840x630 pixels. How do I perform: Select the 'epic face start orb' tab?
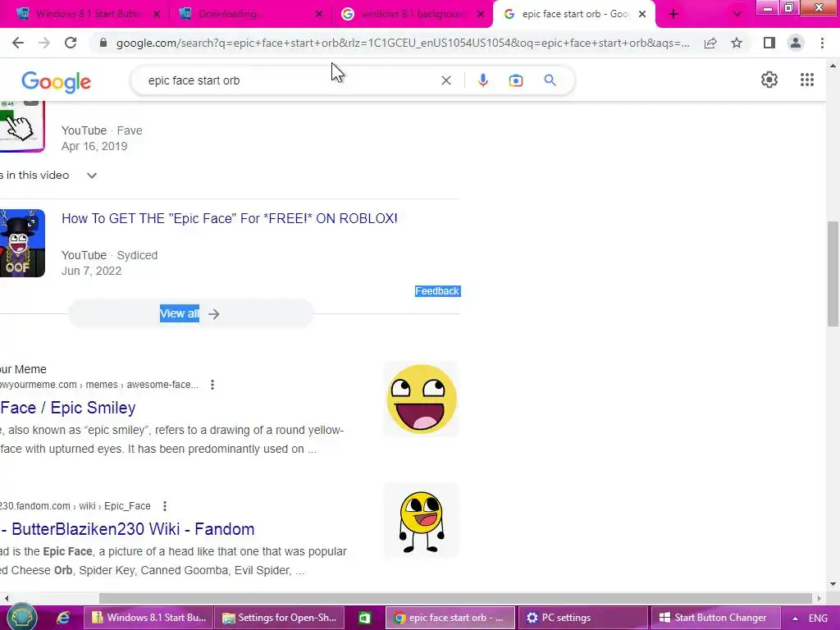coord(573,15)
